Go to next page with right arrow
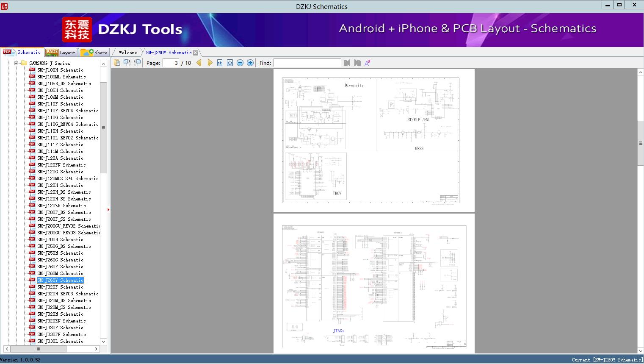 [210, 63]
